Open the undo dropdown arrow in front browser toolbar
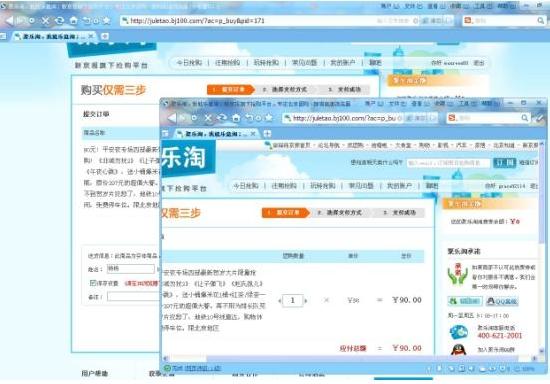The width and height of the screenshot is (550, 384). (x=259, y=118)
